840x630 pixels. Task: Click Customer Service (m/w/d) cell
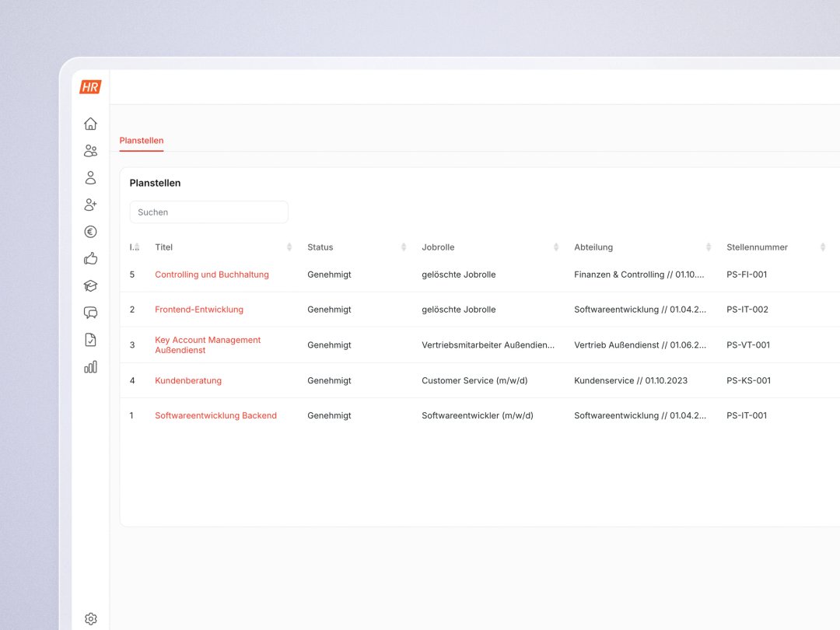tap(474, 380)
